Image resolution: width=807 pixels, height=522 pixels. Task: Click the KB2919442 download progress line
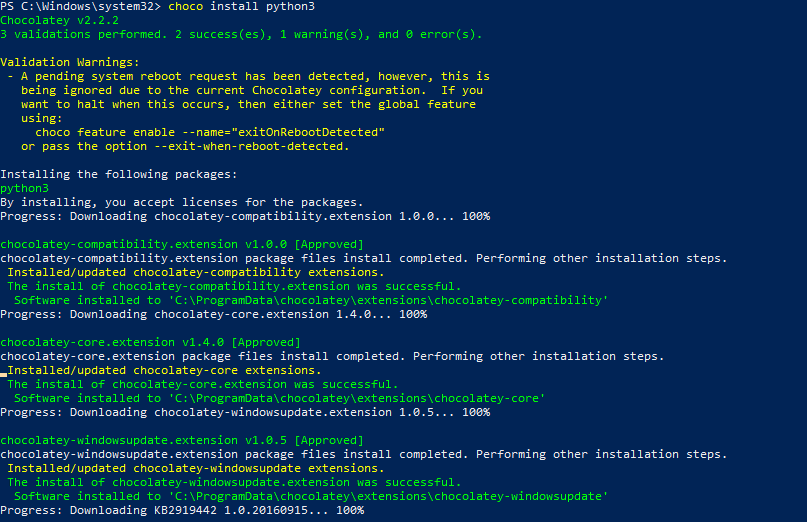click(182, 511)
